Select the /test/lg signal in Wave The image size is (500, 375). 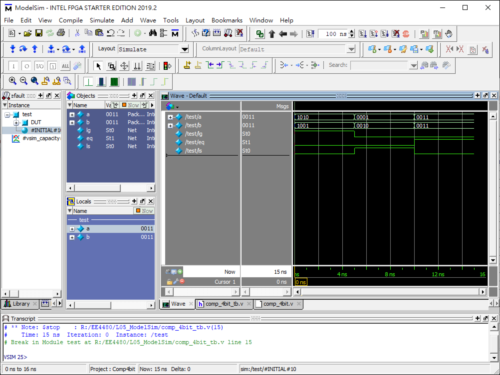click(194, 134)
